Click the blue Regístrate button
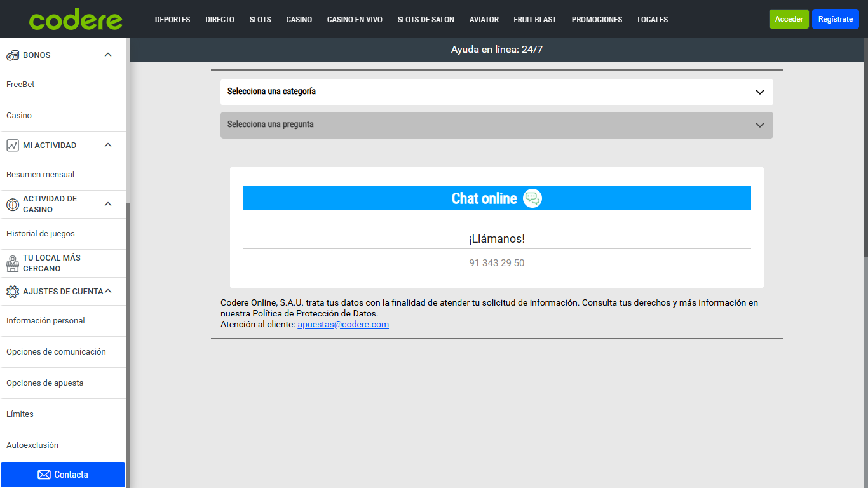The width and height of the screenshot is (868, 488). pyautogui.click(x=836, y=19)
